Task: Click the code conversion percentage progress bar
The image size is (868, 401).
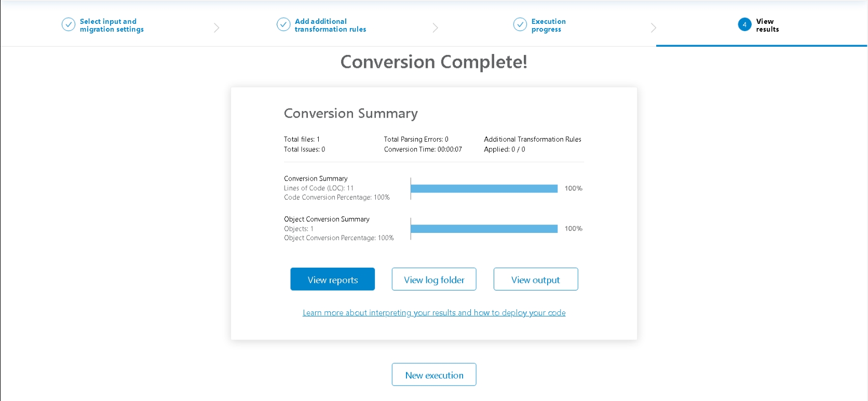Action: (484, 188)
